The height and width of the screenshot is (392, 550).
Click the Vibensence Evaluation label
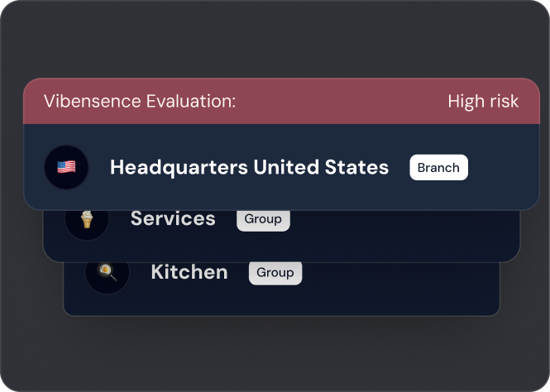click(140, 101)
